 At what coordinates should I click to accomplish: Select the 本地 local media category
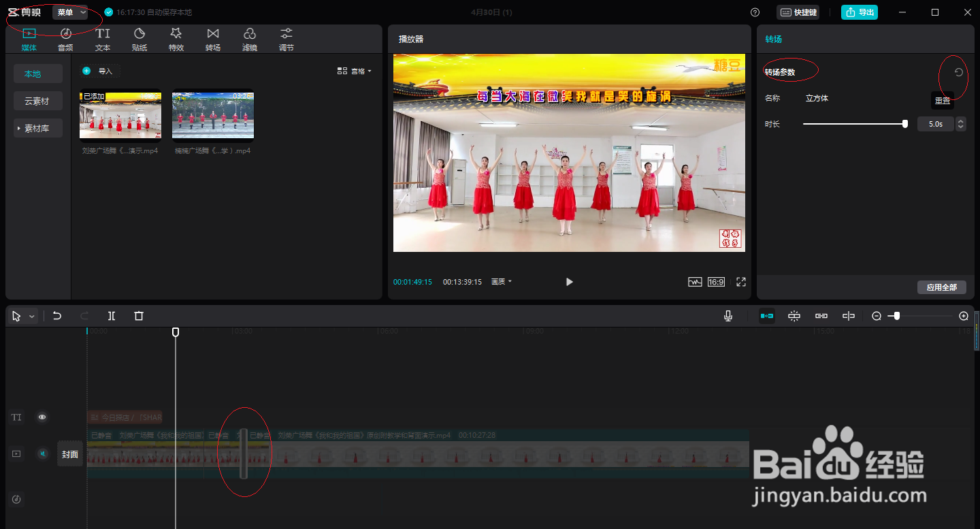pos(38,74)
